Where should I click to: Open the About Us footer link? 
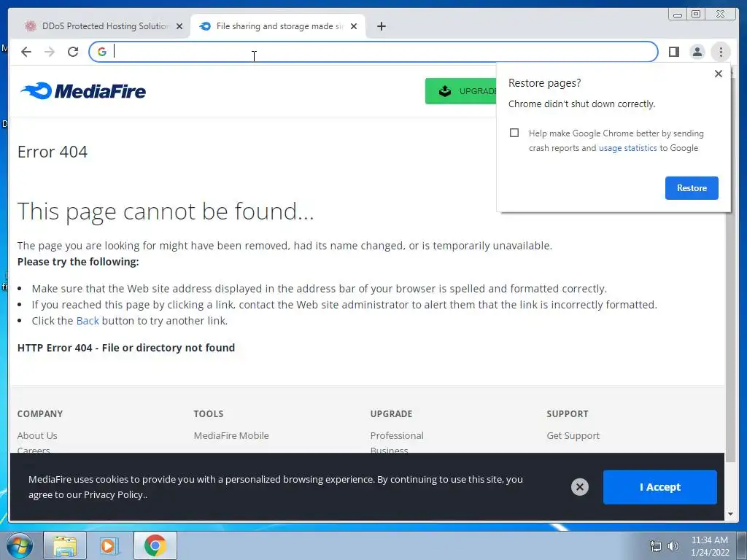pos(37,436)
